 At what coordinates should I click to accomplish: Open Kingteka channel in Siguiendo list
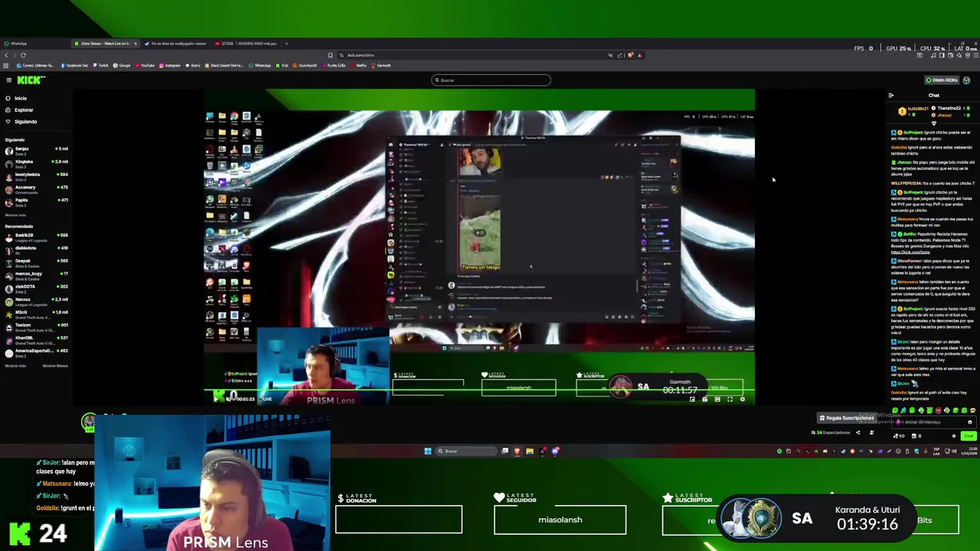(x=35, y=163)
